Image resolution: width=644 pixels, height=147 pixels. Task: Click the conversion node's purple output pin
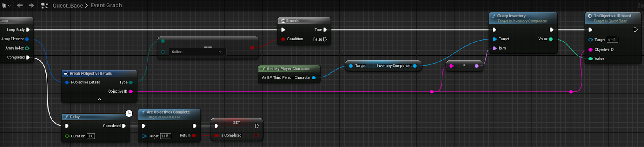tap(477, 66)
